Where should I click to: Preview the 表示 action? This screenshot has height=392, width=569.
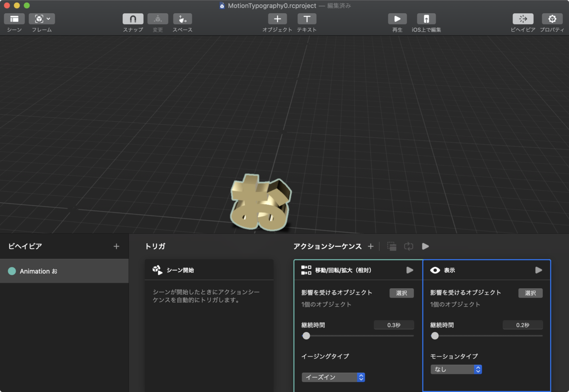[x=539, y=270]
